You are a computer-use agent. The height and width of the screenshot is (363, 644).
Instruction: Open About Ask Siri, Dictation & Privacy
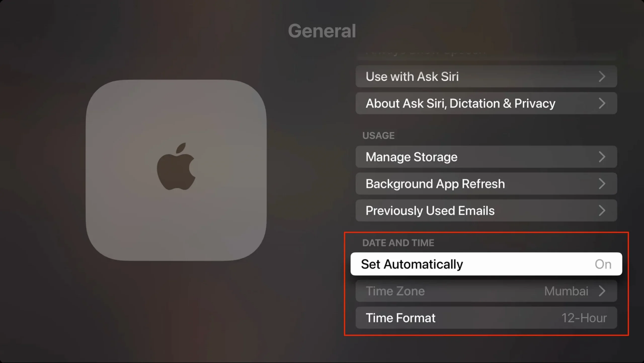coord(486,103)
